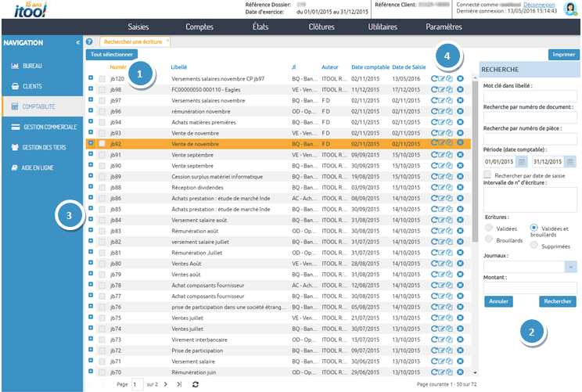Click the copy icon on highlighted row jb92

[x=449, y=143]
